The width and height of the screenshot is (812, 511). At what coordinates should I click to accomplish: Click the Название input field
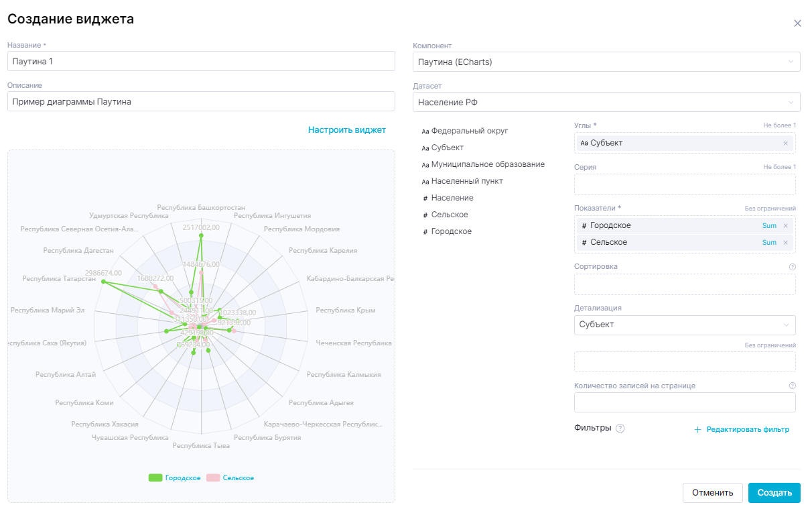[201, 62]
